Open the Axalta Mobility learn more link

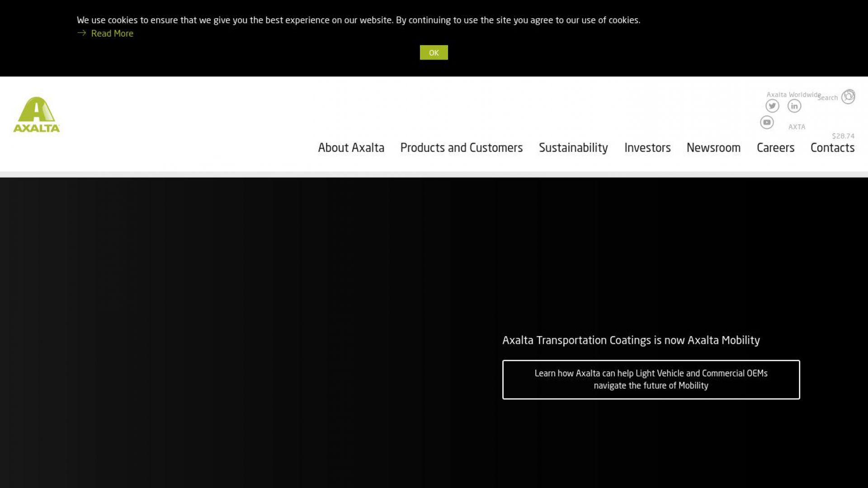click(651, 379)
